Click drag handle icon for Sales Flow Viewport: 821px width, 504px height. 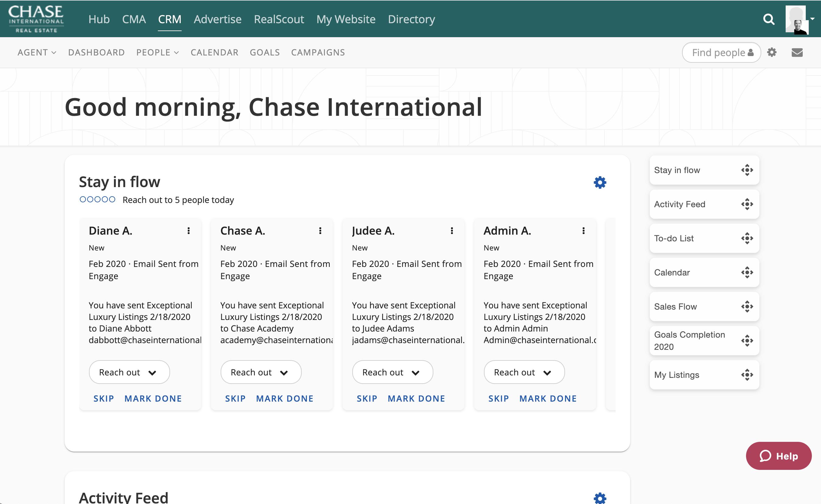point(747,306)
